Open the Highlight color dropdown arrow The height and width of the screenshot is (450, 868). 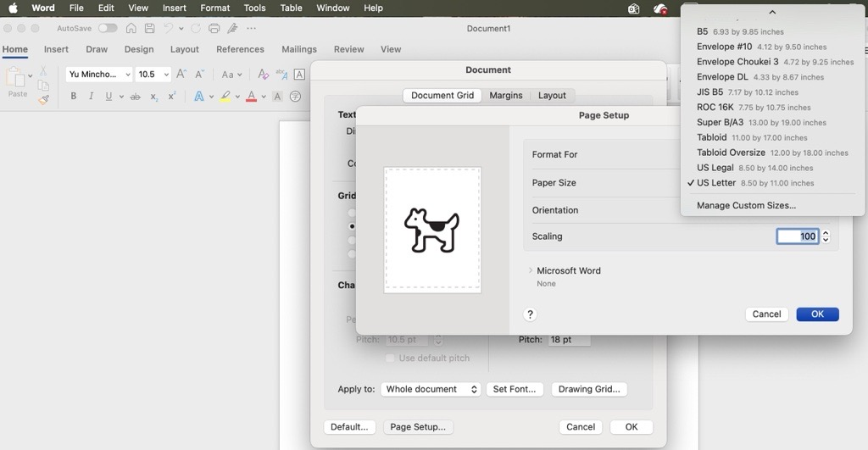[237, 97]
